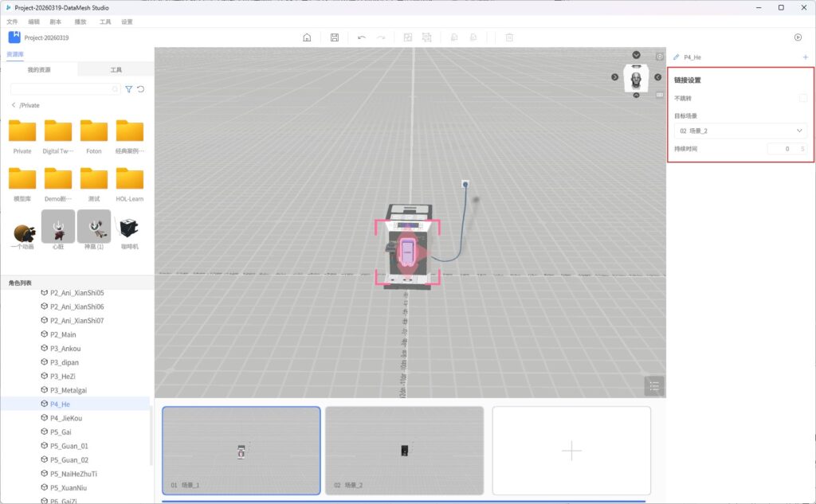
Task: Toggle the 不跳转 checkbox
Action: [x=802, y=98]
